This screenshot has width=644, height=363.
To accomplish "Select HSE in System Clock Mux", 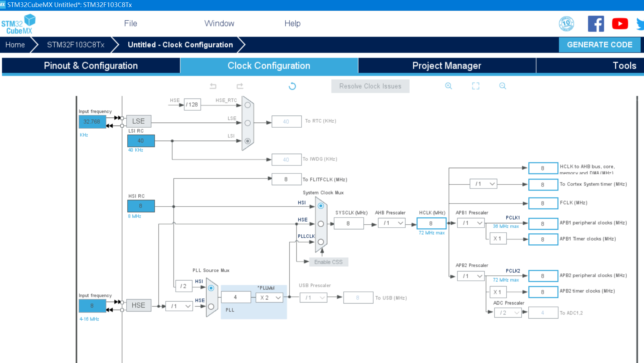I will tap(321, 224).
